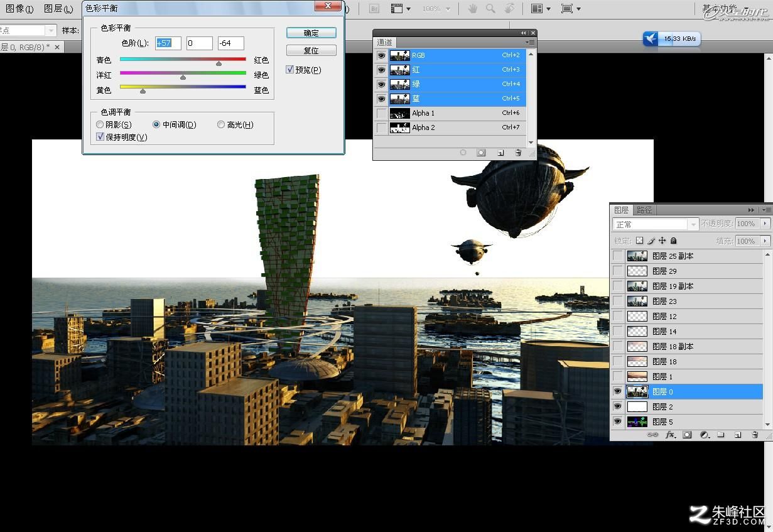This screenshot has height=532, width=773.
Task: Toggle the 预览 (Preview) checkbox
Action: 289,70
